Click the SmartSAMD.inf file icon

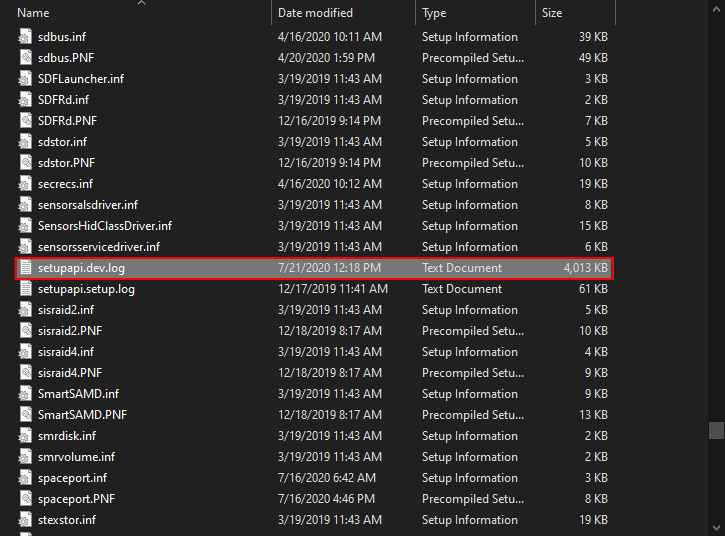[x=25, y=394]
